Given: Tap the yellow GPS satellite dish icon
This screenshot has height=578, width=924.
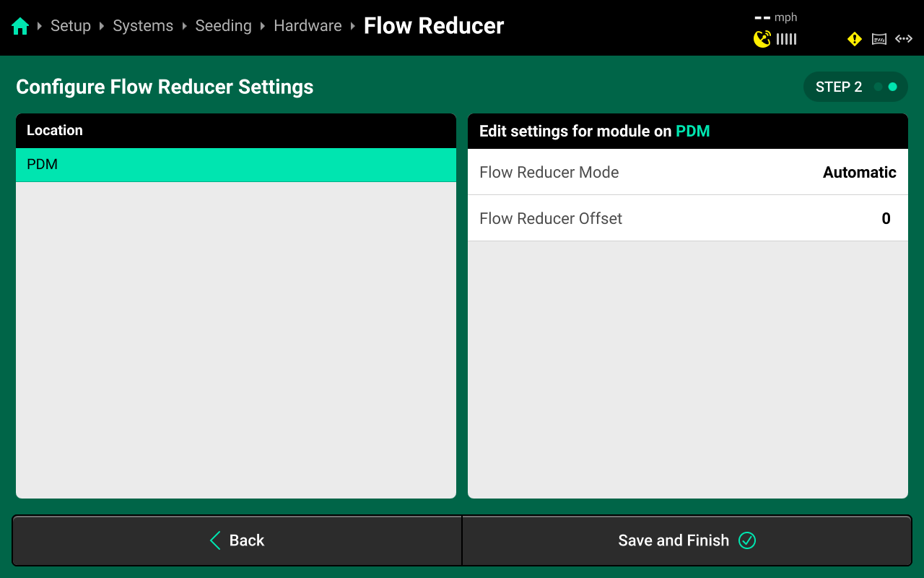Looking at the screenshot, I should point(762,39).
